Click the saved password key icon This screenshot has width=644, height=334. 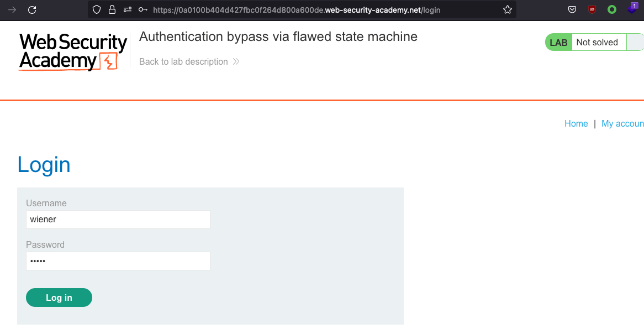(142, 9)
